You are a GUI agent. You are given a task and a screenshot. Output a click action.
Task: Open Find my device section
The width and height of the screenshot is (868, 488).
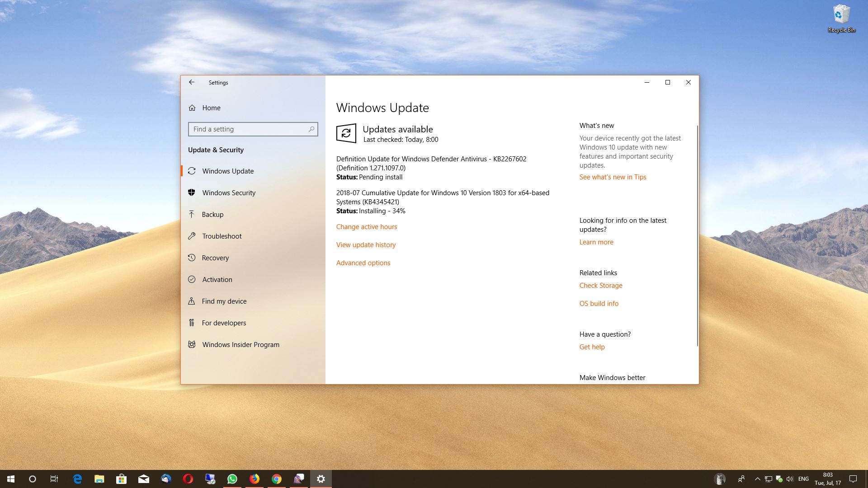(x=253, y=301)
